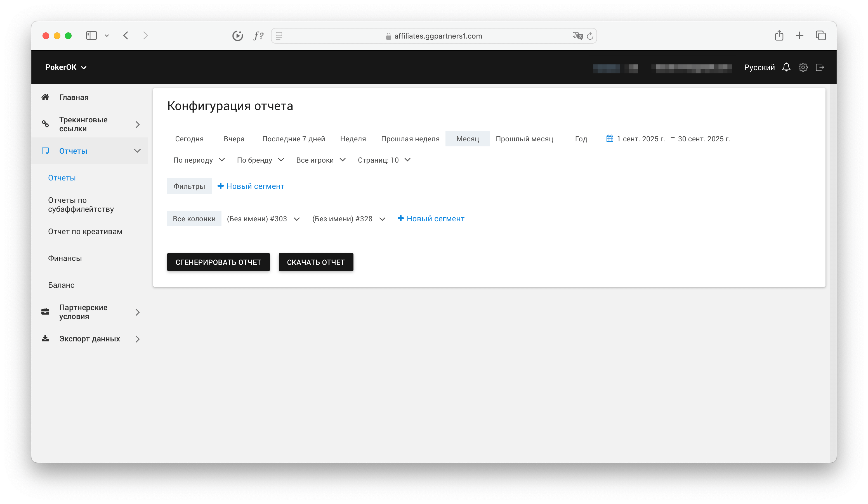Open the Страниц: 10 dropdown
The height and width of the screenshot is (504, 868).
pyautogui.click(x=384, y=160)
